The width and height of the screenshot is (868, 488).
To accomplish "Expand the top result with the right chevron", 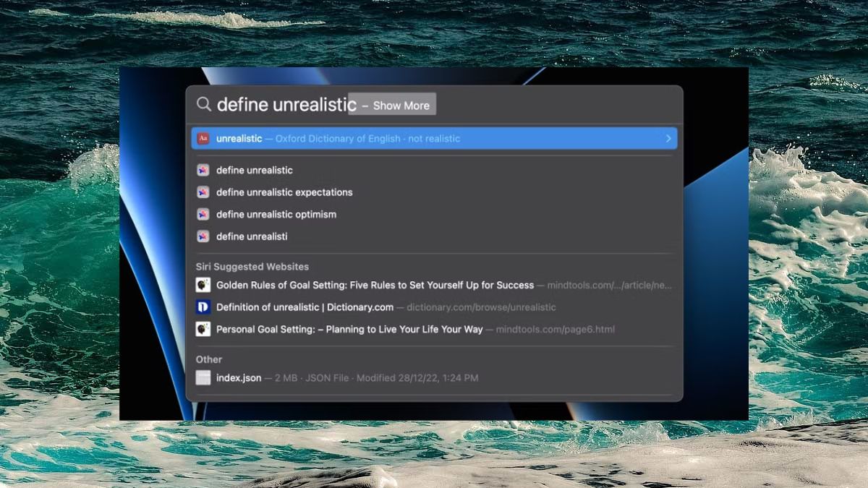I will click(x=668, y=139).
